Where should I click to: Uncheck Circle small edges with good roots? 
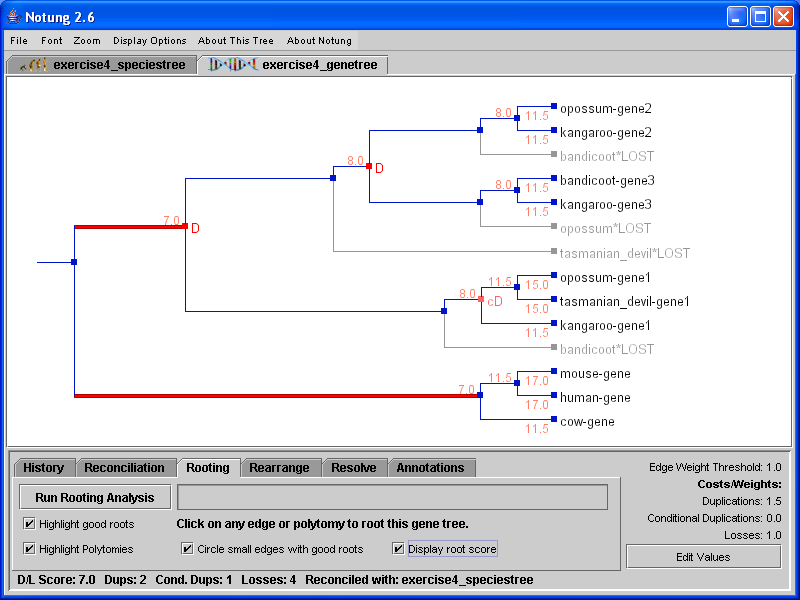pos(187,548)
